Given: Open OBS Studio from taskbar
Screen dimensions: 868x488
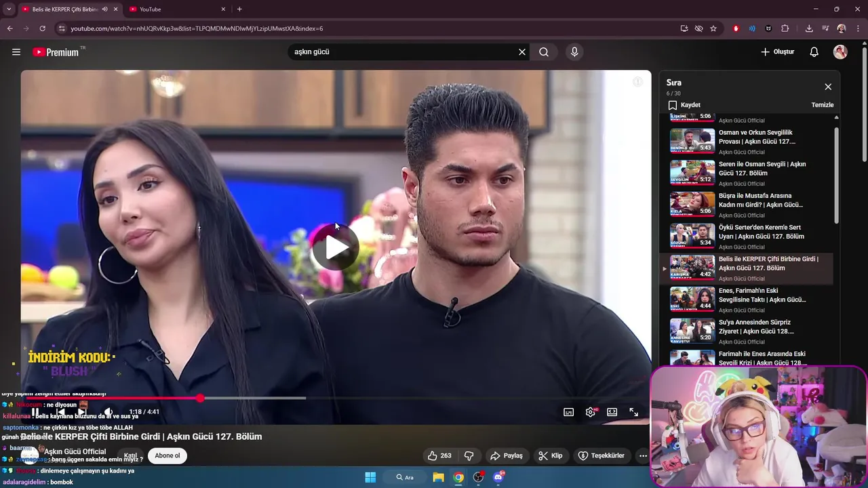Looking at the screenshot, I should 478,477.
